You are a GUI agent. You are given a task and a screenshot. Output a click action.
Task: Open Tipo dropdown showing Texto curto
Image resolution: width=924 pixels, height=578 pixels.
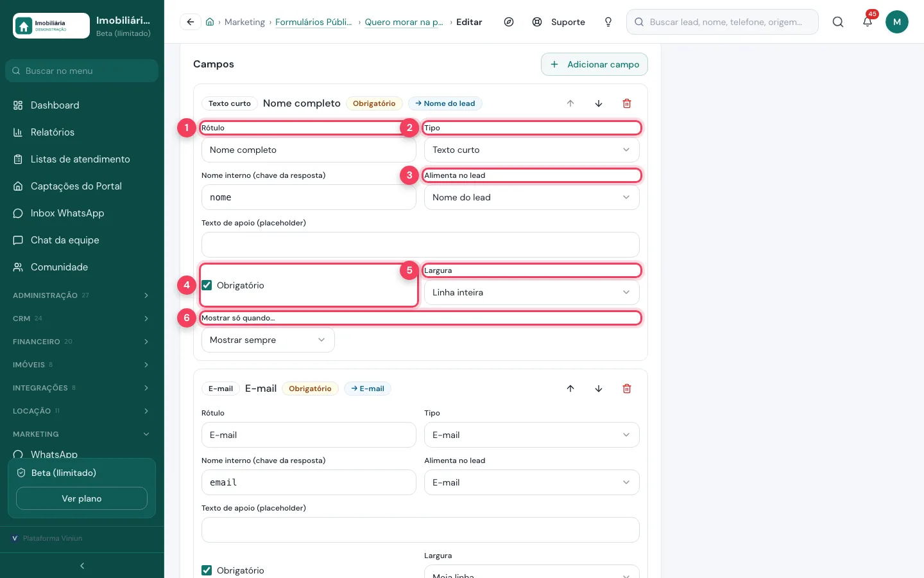pos(531,150)
